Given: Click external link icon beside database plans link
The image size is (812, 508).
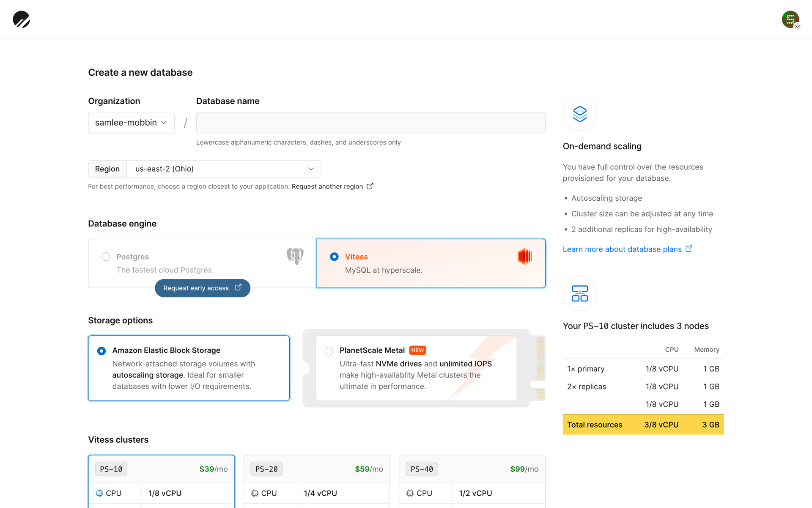Looking at the screenshot, I should pyautogui.click(x=689, y=249).
